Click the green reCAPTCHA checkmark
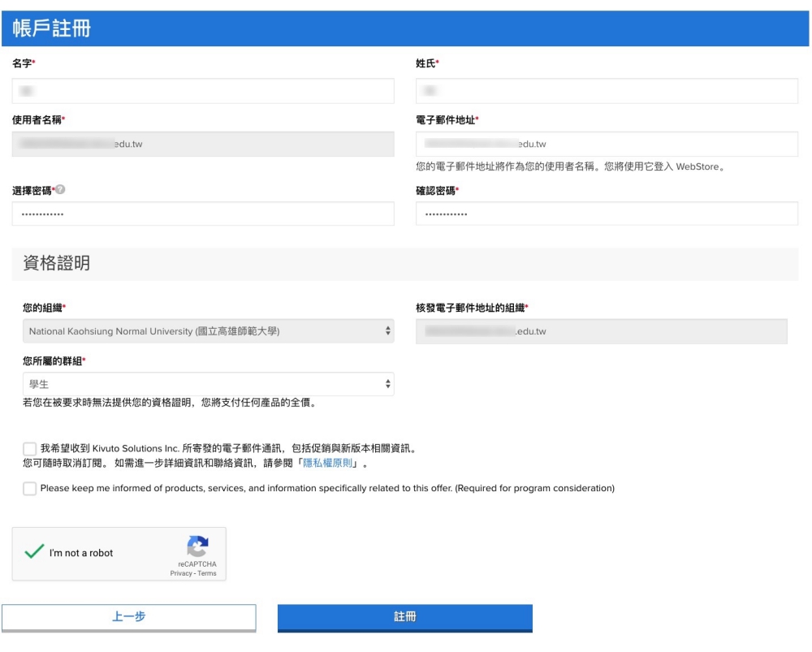Image resolution: width=812 pixels, height=652 pixels. coord(33,552)
